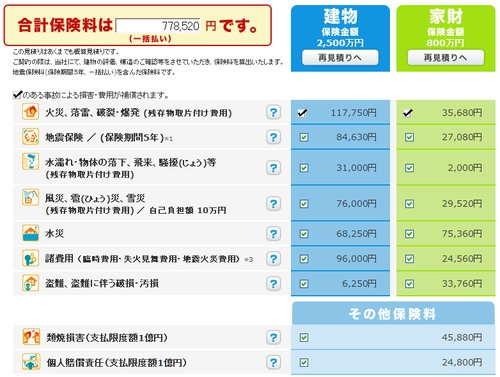
Task: Open help icon for 個人賠償責任
Action: point(273,362)
